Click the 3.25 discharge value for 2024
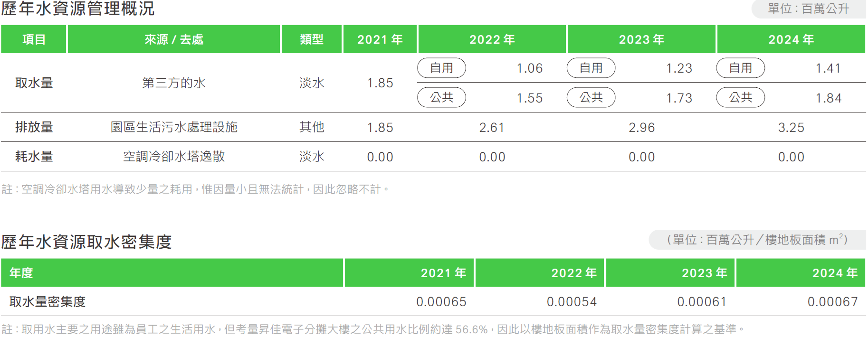 click(x=791, y=128)
